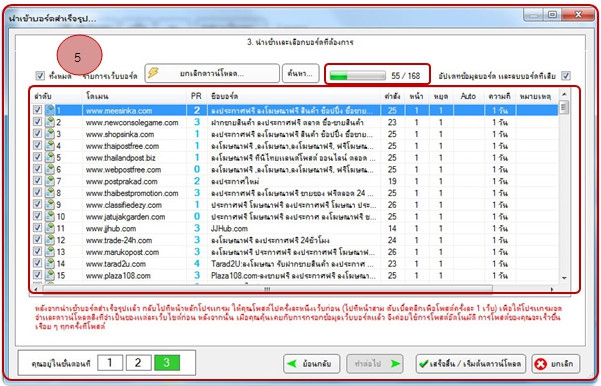Select the www.trade-24h.com domain cell

tap(135, 240)
